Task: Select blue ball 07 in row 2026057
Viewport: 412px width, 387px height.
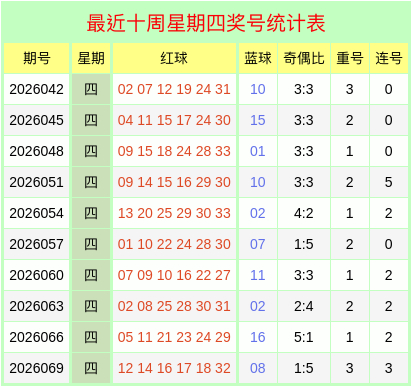Action: click(x=258, y=244)
